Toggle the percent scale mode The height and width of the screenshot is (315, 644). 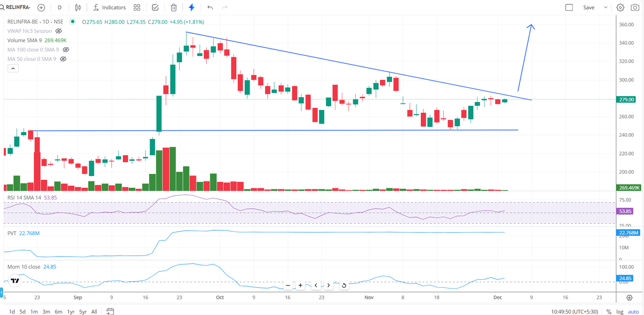[x=609, y=311]
